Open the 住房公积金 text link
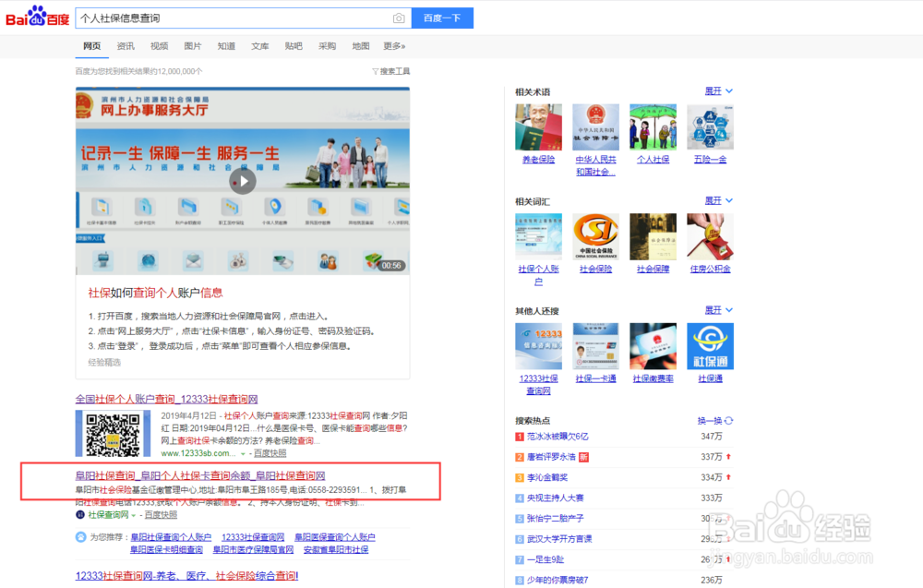Viewport: 923px width, 588px height. coord(710,269)
